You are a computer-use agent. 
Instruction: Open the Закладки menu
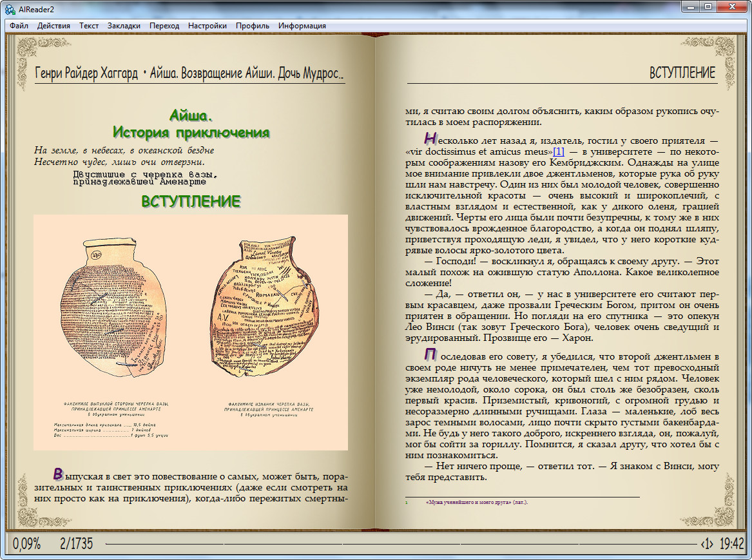tap(124, 26)
